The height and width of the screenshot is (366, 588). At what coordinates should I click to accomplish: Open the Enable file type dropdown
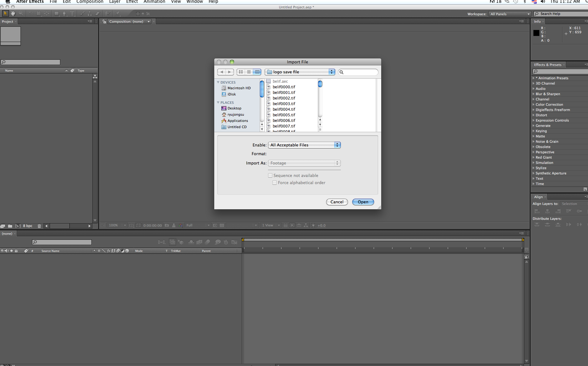tap(304, 145)
